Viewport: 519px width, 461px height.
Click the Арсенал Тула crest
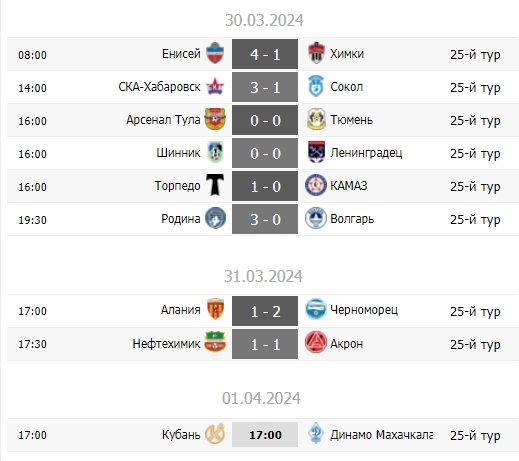click(x=215, y=119)
